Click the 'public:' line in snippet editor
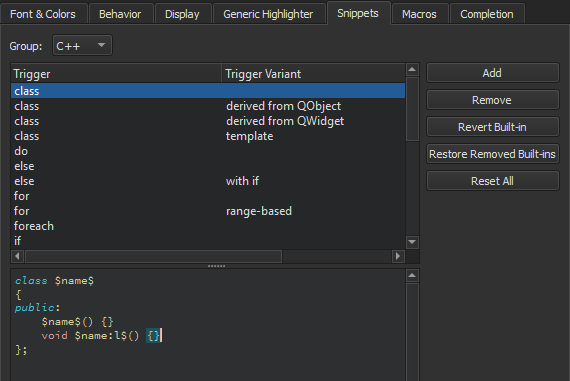 [37, 308]
